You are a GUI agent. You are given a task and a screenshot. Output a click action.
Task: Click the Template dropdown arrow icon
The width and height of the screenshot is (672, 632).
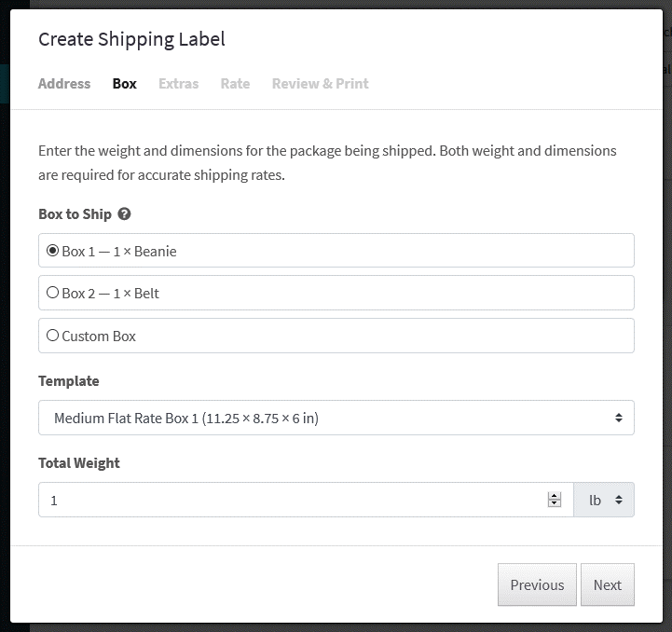[x=619, y=418]
